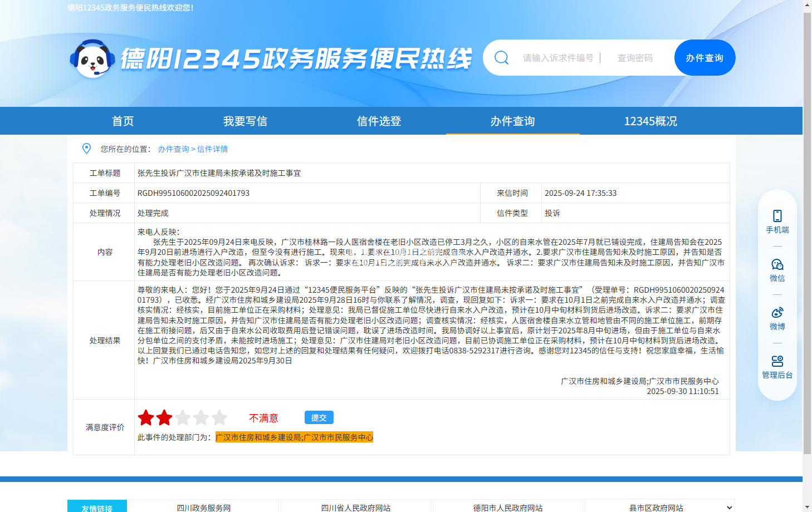Viewport: 812px width, 512px height.
Task: Click the search magnifier icon
Action: [x=501, y=58]
